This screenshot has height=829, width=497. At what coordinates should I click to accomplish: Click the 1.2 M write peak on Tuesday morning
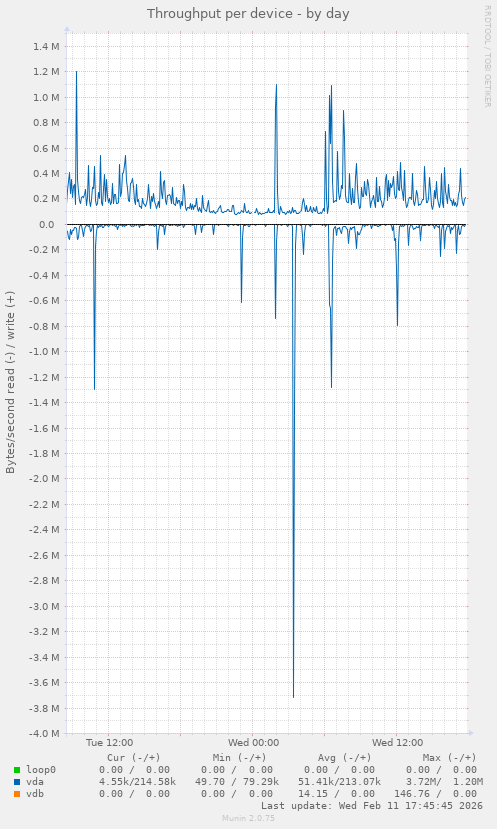click(76, 72)
